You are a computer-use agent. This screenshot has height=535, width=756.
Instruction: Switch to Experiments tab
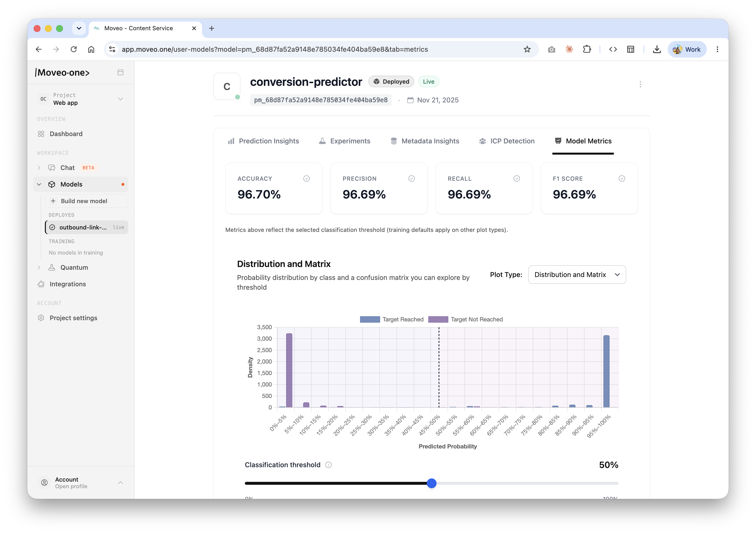344,141
